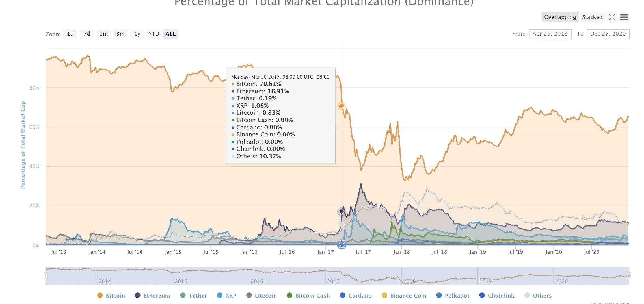Toggle Ethereum series in legend
Screen dimensions: 644x304
pos(153,296)
